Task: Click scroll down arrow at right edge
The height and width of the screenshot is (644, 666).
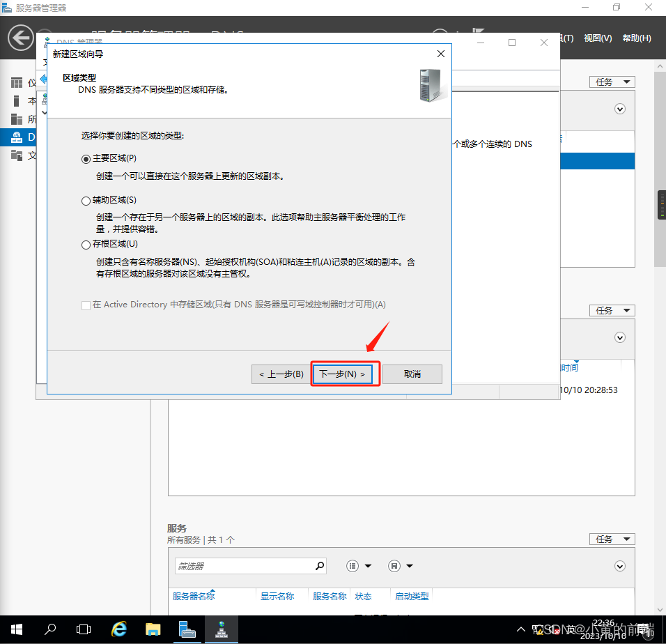Action: coord(660,610)
